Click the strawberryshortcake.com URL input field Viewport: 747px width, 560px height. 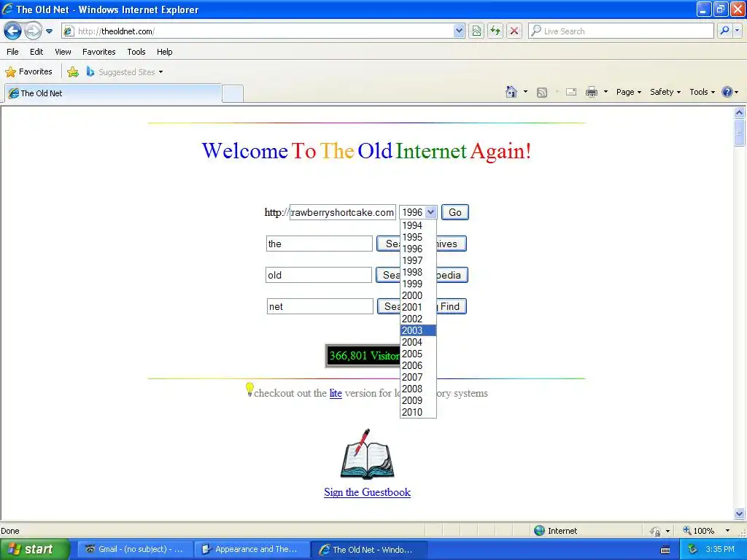[x=343, y=212]
